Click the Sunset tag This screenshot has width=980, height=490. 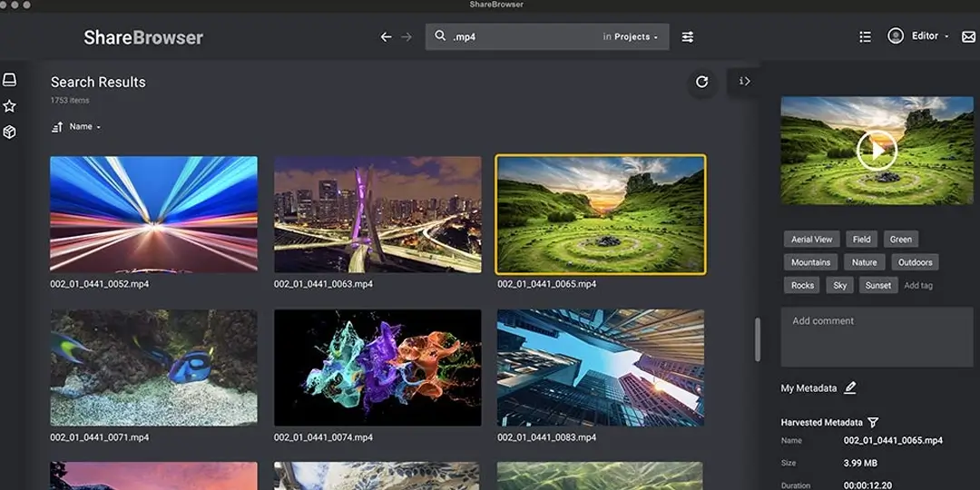click(878, 286)
